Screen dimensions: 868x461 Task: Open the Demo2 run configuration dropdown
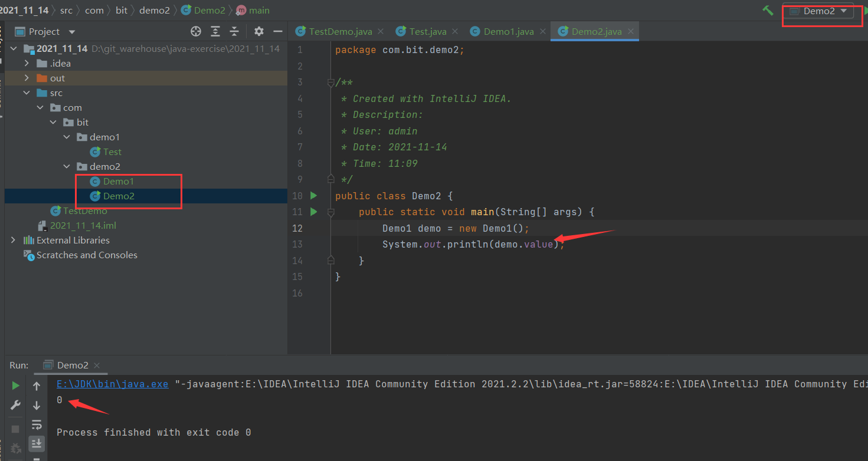818,11
